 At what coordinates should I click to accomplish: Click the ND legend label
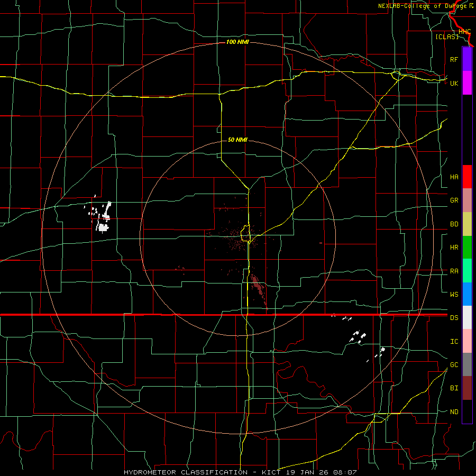(454, 412)
